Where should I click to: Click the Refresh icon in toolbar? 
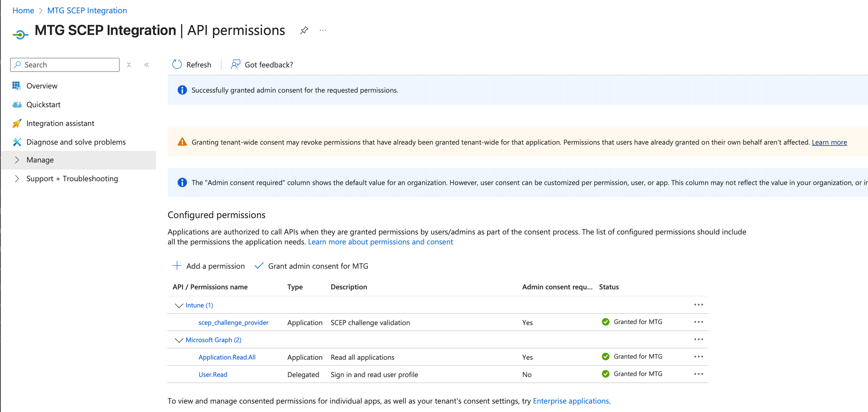pos(177,64)
